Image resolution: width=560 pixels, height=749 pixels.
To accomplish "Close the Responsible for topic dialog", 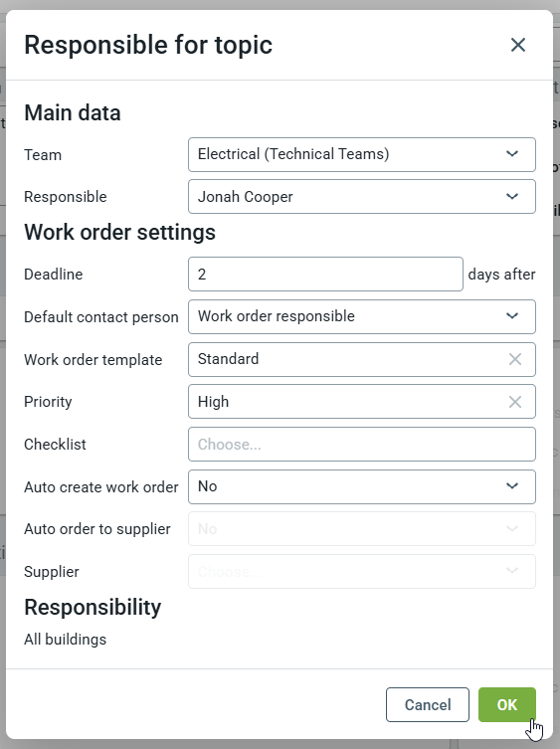I will click(x=518, y=45).
